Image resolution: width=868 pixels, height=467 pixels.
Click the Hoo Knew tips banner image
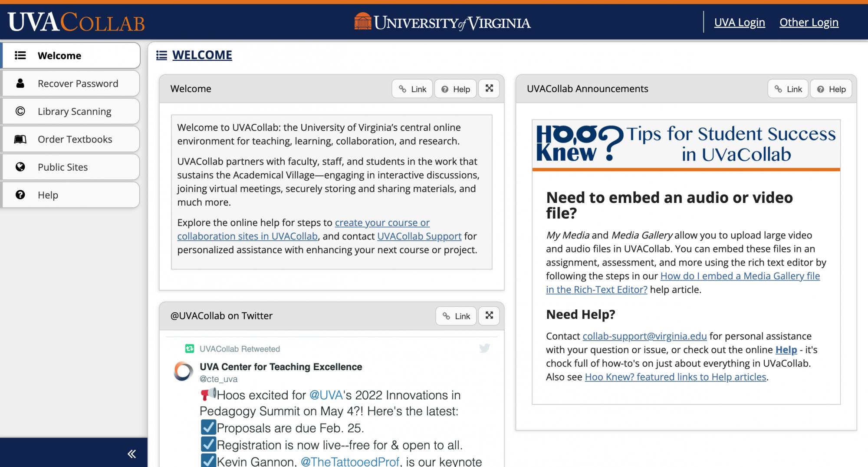pos(686,145)
